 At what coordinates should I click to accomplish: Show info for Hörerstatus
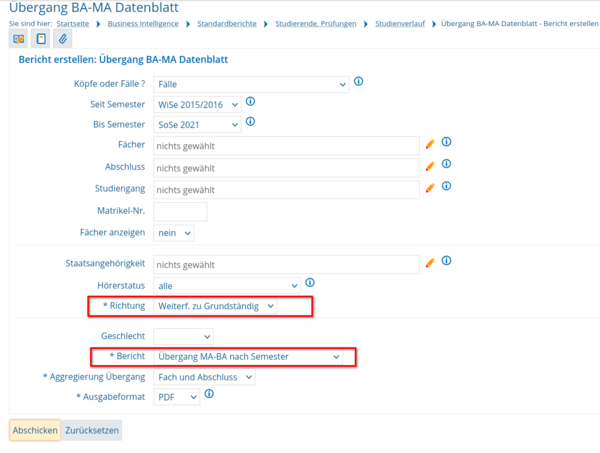coord(310,283)
